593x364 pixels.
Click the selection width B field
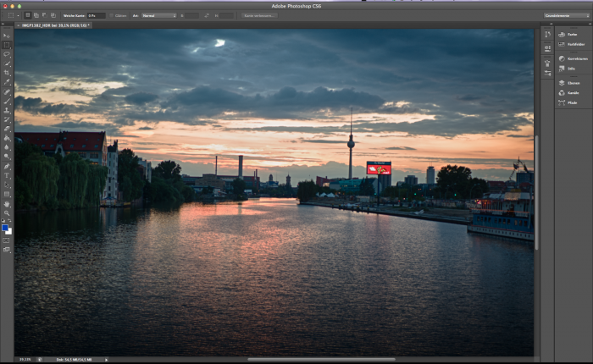[x=191, y=15]
